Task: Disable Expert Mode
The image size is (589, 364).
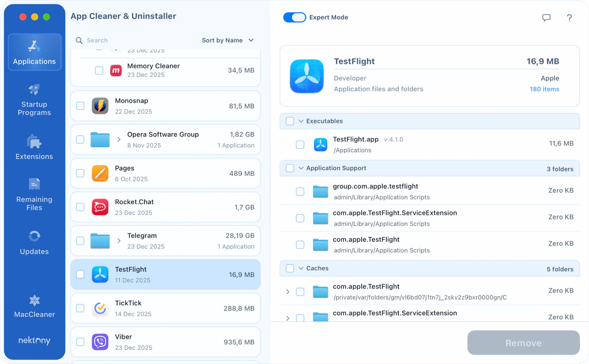Action: pyautogui.click(x=294, y=17)
